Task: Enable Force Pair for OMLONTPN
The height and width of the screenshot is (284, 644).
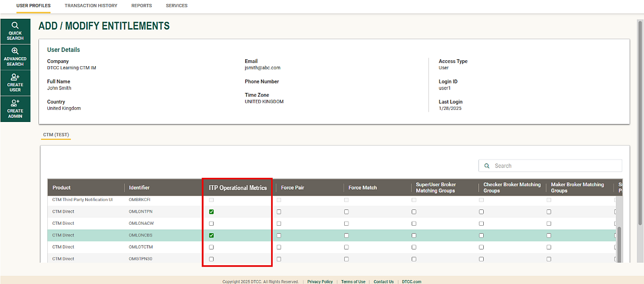Action: [279, 212]
